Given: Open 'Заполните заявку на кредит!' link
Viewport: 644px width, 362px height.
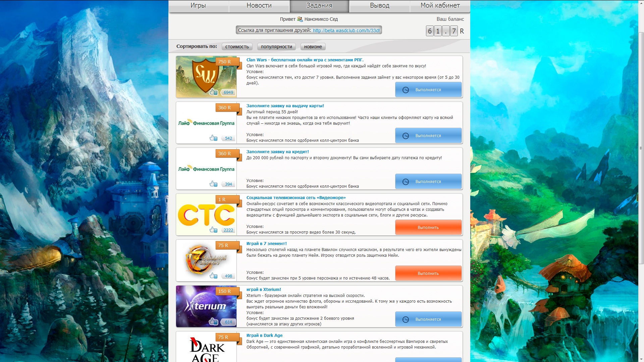Looking at the screenshot, I should click(x=277, y=152).
